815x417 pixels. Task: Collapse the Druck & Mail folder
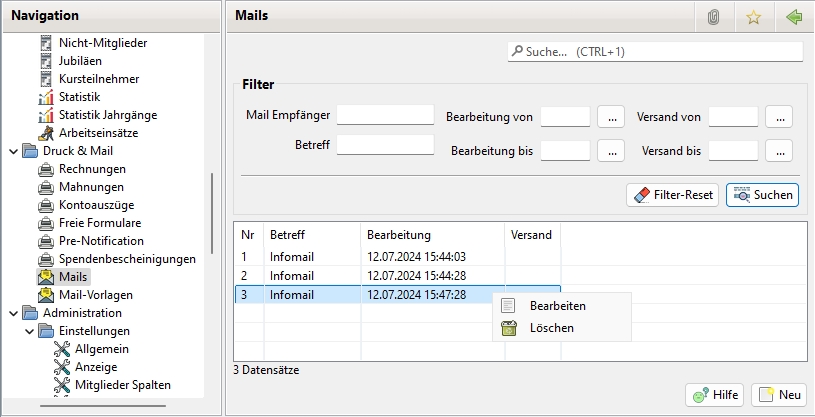coord(12,151)
